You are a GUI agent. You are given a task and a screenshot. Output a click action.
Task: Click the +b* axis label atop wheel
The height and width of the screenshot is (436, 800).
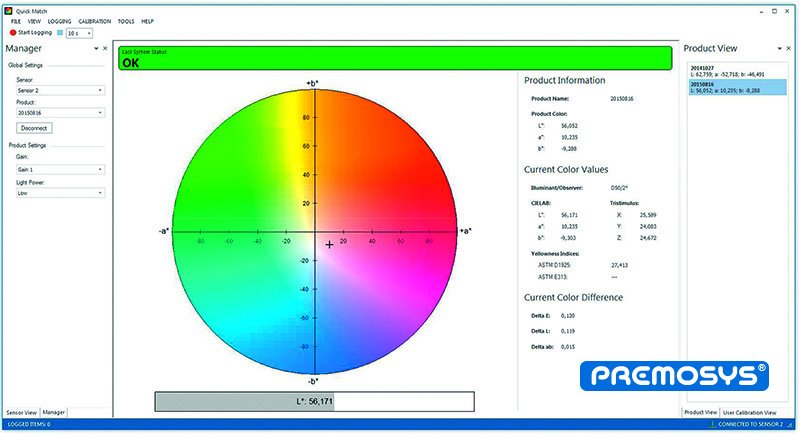312,83
